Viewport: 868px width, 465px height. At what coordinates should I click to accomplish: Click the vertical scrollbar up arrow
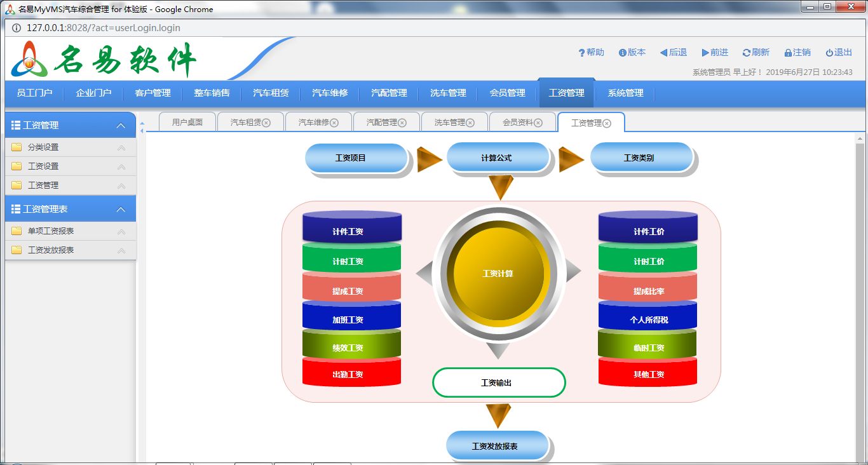[860, 138]
